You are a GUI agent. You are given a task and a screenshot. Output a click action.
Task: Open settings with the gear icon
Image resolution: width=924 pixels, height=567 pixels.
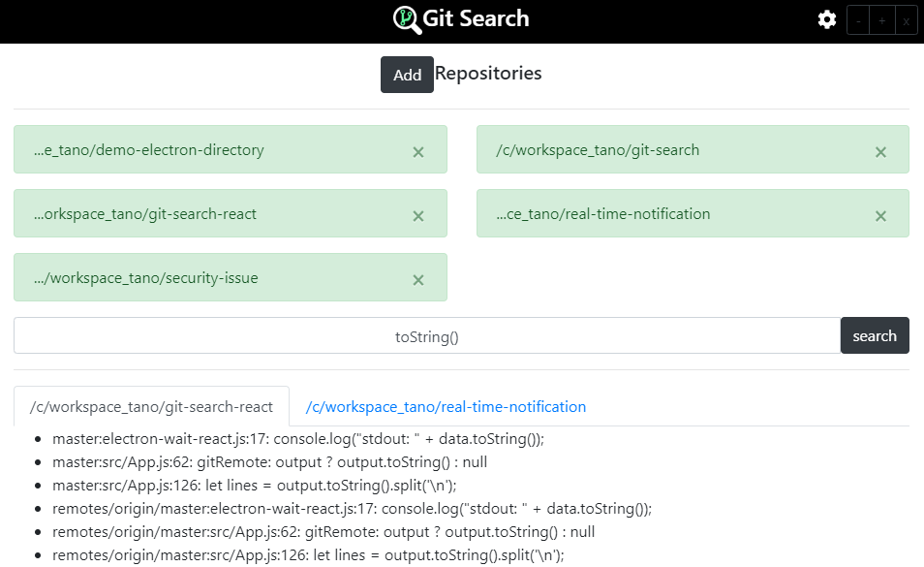826,18
